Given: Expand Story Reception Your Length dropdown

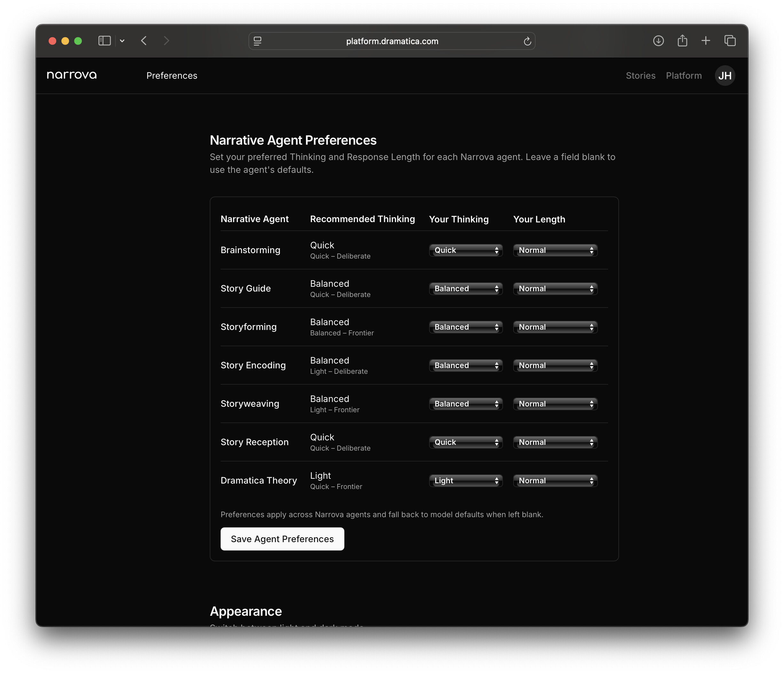Looking at the screenshot, I should coord(555,442).
